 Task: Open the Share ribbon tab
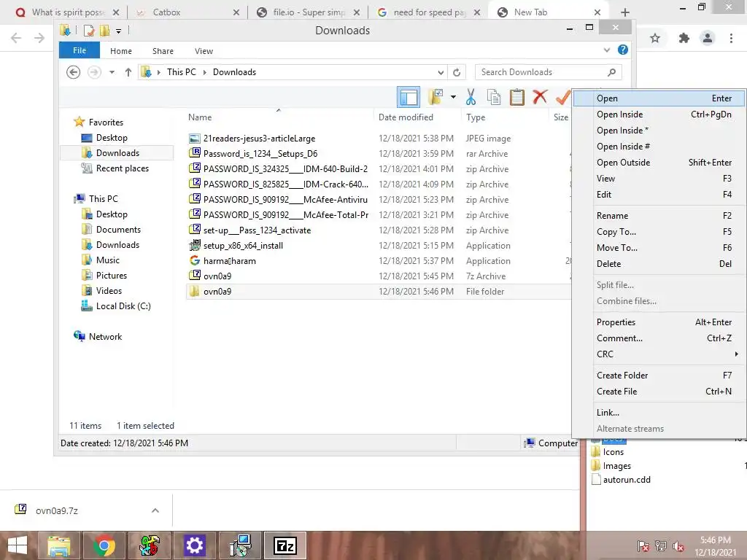click(163, 51)
